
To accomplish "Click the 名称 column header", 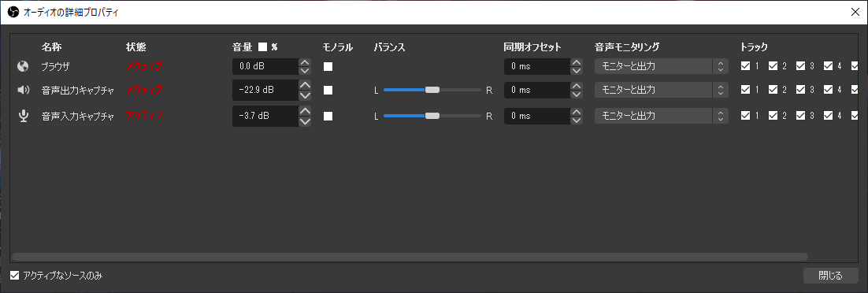I will tap(51, 47).
